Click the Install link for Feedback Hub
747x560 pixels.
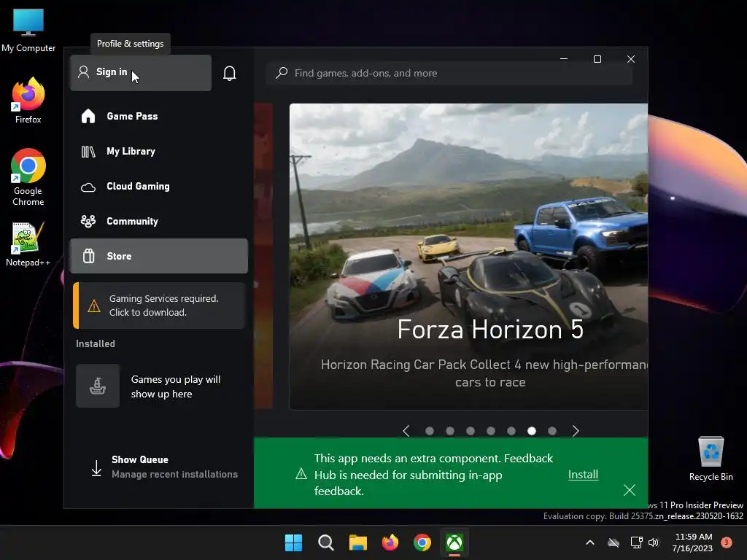click(583, 475)
